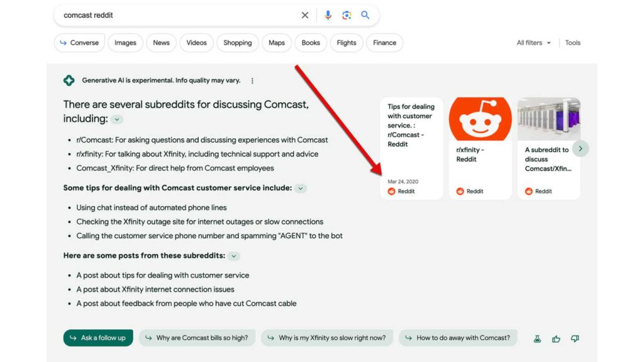
Task: Give thumbs up feedback
Action: (556, 339)
